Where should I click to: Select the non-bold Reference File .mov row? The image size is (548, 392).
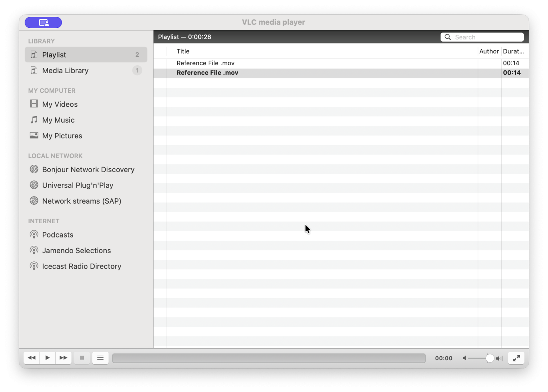pos(341,63)
